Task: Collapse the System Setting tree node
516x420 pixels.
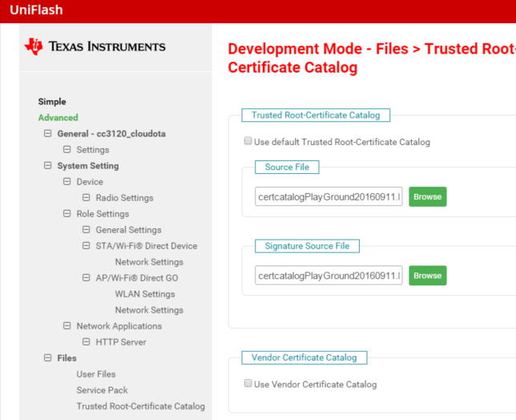Action: point(48,166)
